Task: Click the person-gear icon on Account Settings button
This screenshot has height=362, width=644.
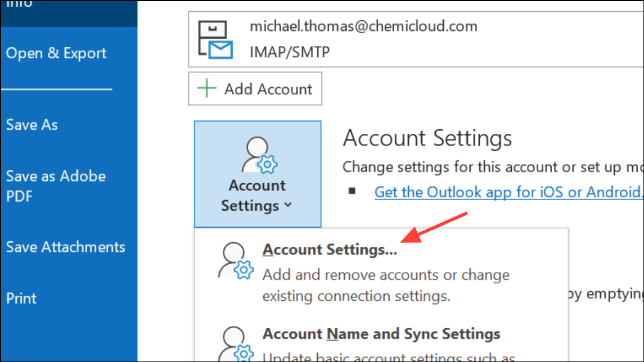Action: pos(259,155)
